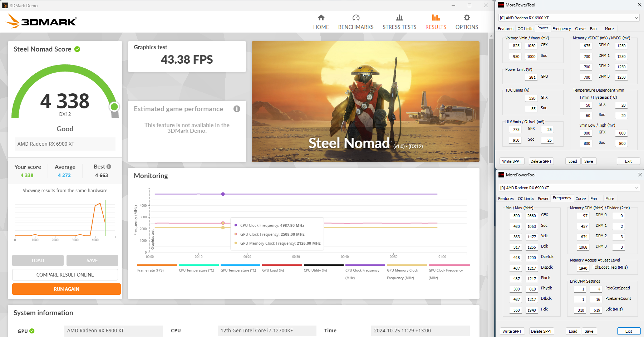Click GPU Load (%) legend red swatch
Viewport: 644px width, 337px height.
(x=282, y=265)
